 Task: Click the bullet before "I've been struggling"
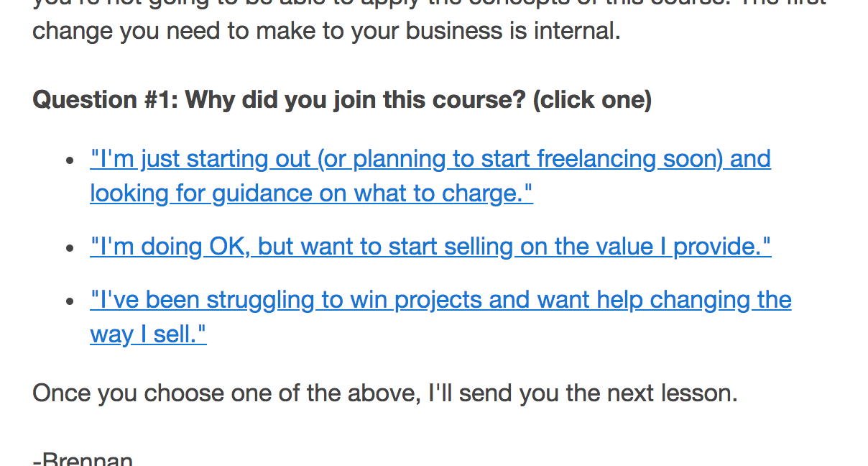[70, 301]
